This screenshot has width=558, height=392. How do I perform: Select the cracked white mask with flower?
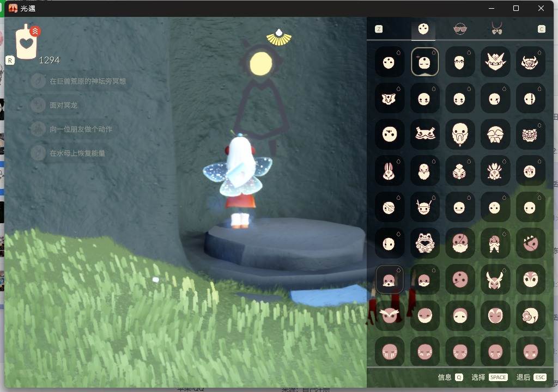pyautogui.click(x=530, y=316)
